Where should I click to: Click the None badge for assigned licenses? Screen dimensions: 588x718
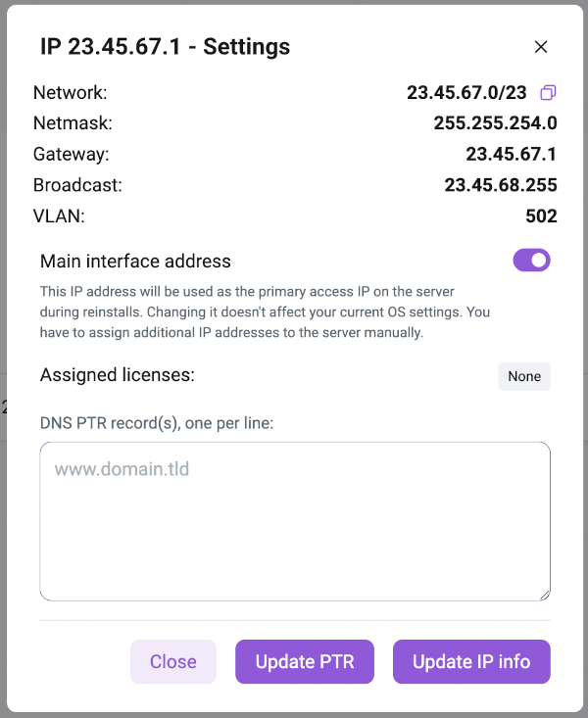coord(524,376)
